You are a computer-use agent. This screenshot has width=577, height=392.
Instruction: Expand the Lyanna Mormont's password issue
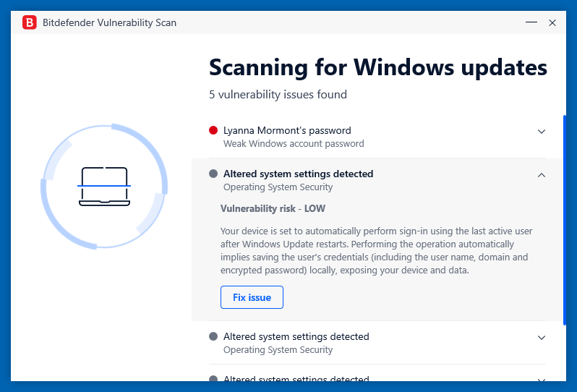[x=542, y=132]
